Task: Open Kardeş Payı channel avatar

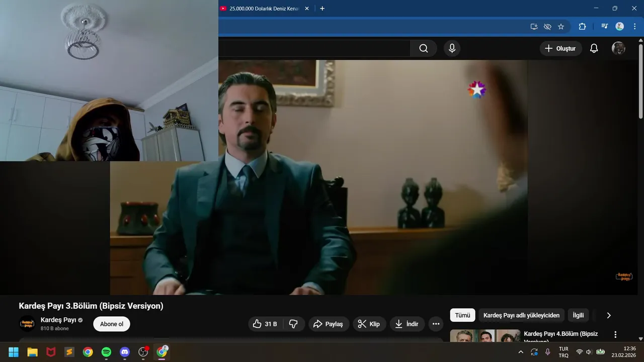Action: pos(27,324)
